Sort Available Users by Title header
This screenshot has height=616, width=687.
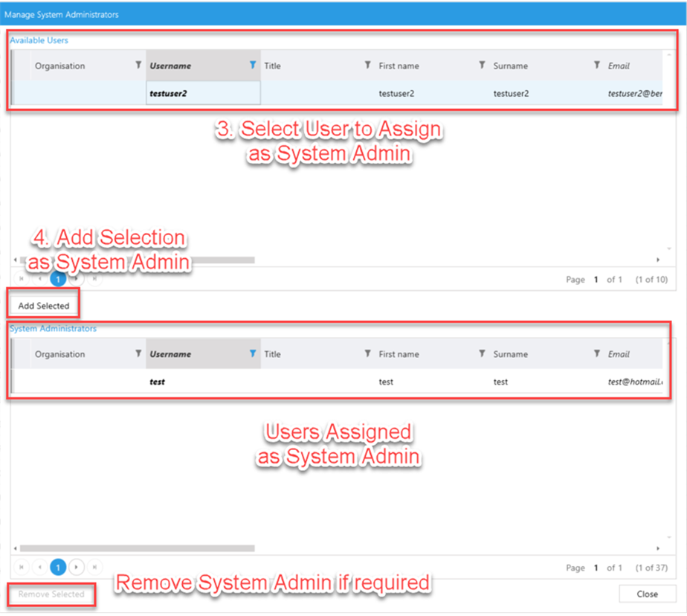click(x=272, y=65)
